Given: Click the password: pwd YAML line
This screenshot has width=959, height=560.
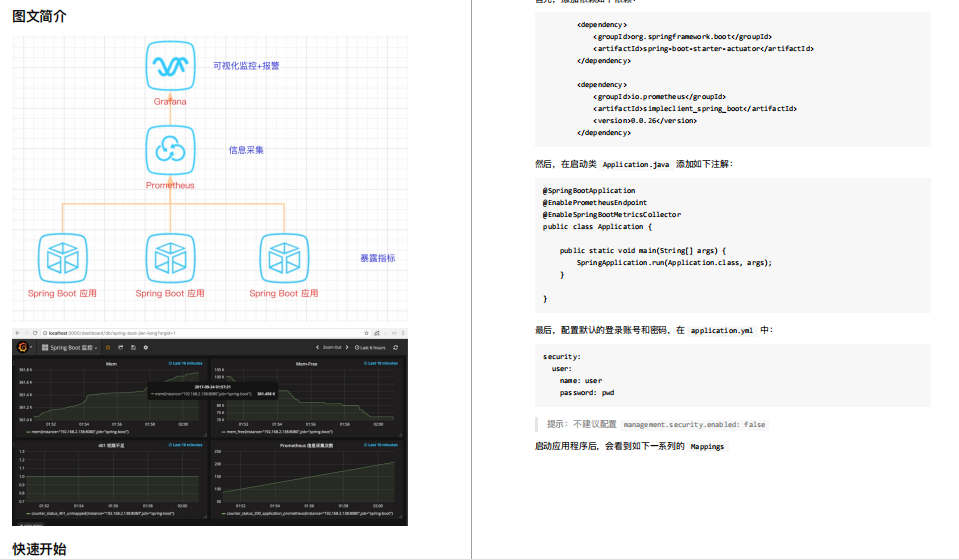Looking at the screenshot, I should click(x=587, y=392).
